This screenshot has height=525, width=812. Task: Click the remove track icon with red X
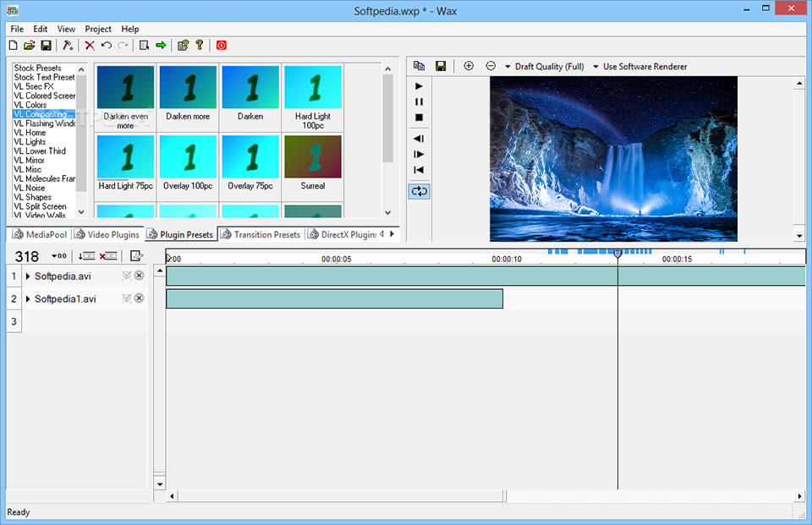(108, 256)
